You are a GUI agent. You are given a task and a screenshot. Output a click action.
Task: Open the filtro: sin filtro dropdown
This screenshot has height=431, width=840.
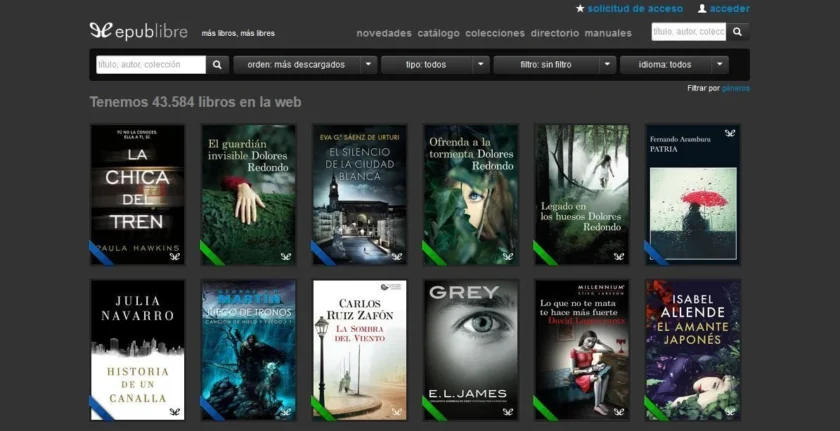click(546, 65)
